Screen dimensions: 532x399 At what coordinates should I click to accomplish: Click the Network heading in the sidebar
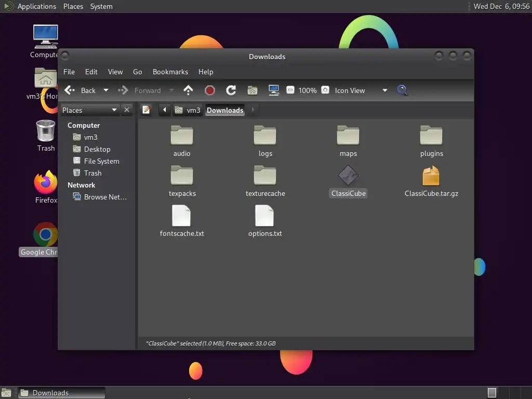(x=81, y=185)
